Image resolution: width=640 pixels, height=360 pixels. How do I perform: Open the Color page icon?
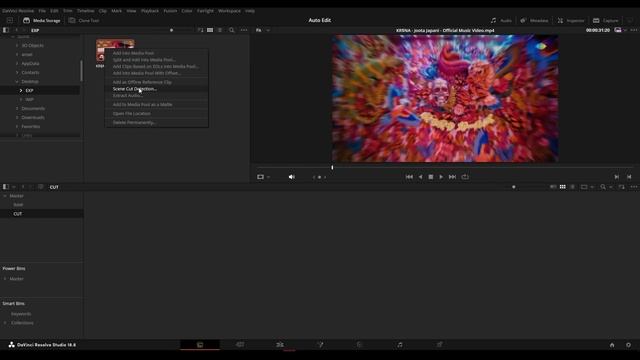(359, 344)
